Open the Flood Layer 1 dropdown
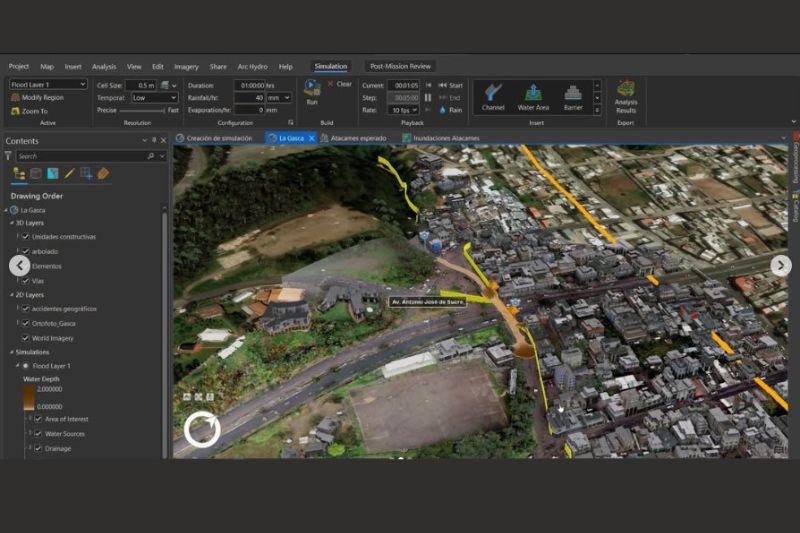800x533 pixels. [x=82, y=85]
